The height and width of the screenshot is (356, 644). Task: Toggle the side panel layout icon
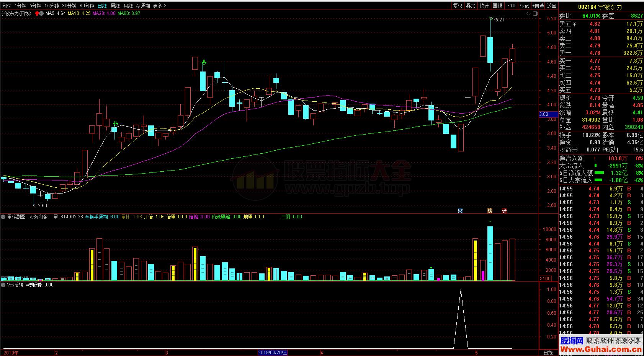(535, 14)
